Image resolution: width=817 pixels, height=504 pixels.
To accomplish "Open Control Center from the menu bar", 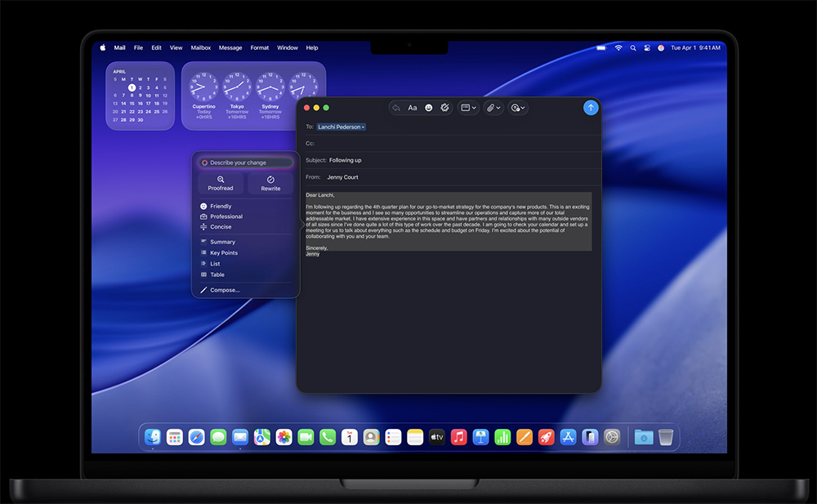I will click(646, 48).
